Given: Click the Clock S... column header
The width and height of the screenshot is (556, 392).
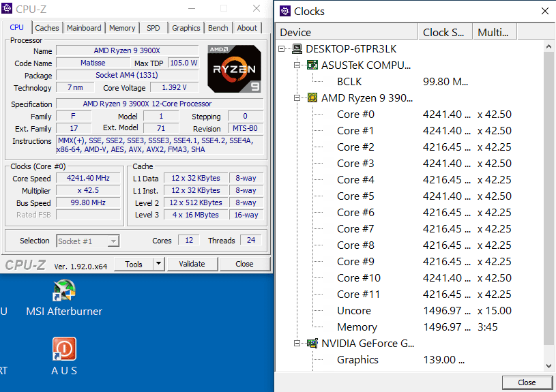Looking at the screenshot, I should click(x=445, y=32).
